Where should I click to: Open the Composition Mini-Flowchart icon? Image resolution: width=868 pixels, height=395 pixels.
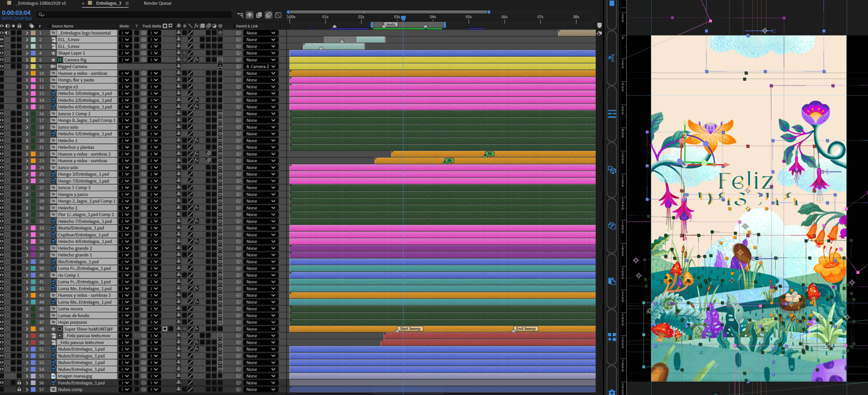pos(240,14)
